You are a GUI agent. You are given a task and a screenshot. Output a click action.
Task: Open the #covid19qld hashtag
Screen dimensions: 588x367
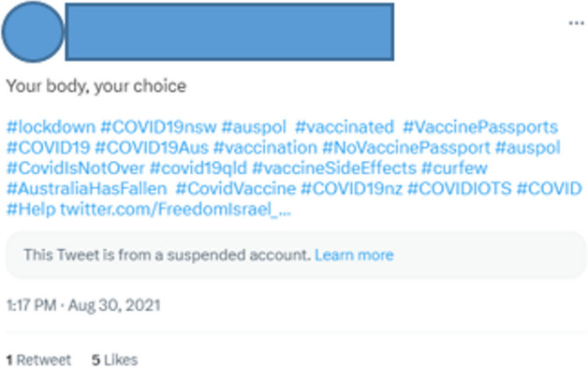click(x=198, y=169)
